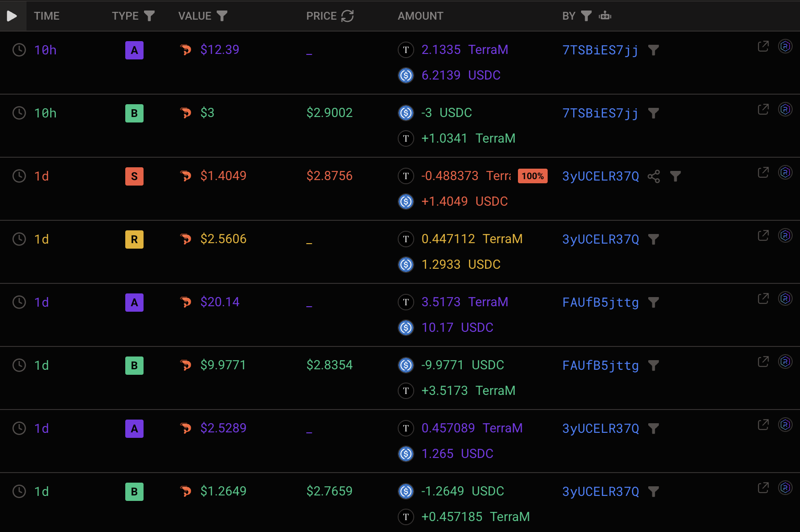Click the clock icon on the first 10h row

pyautogui.click(x=19, y=50)
